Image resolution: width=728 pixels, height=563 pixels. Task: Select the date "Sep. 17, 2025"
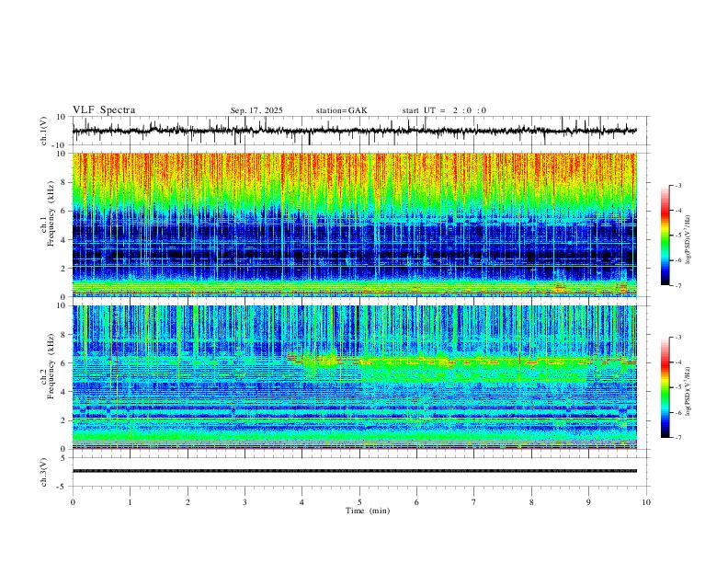256,110
